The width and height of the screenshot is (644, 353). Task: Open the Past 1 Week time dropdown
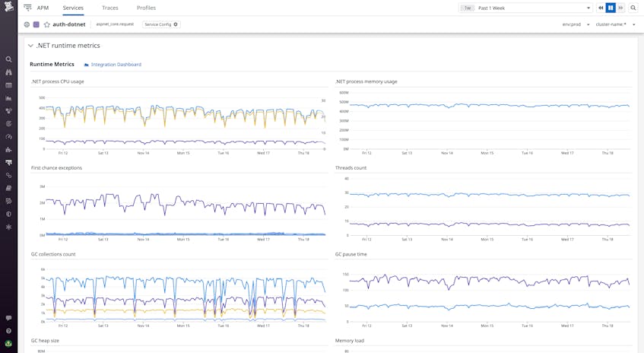coord(525,8)
